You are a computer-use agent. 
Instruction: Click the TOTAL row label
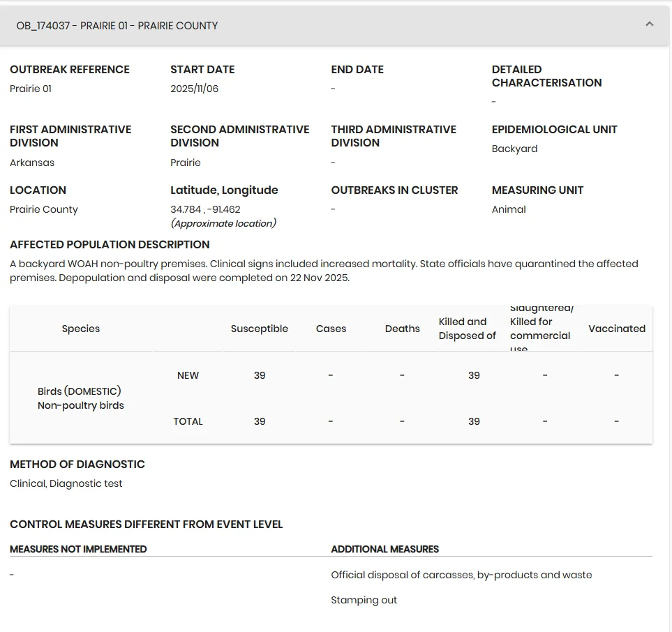pos(188,421)
